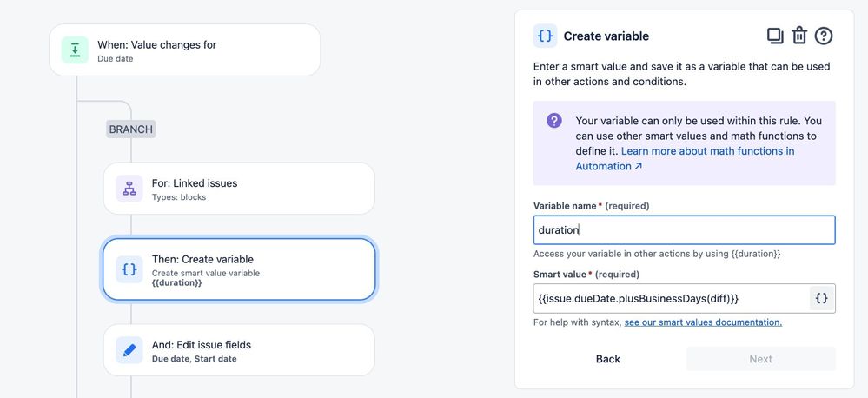Open Learn more about math functions link
868x398 pixels.
point(685,158)
